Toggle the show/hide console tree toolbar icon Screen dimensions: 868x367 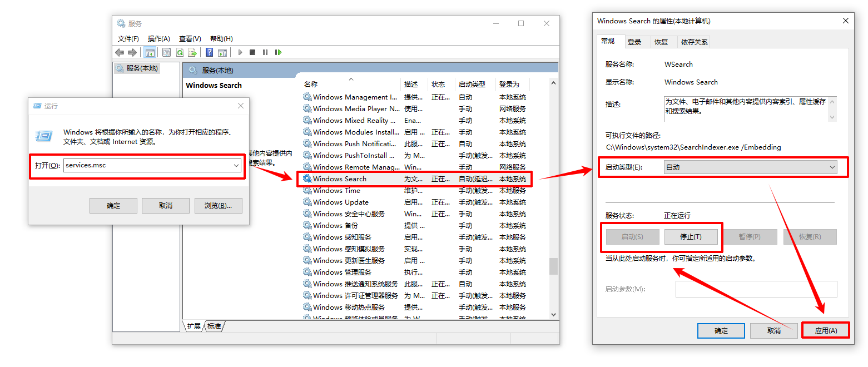pyautogui.click(x=150, y=52)
